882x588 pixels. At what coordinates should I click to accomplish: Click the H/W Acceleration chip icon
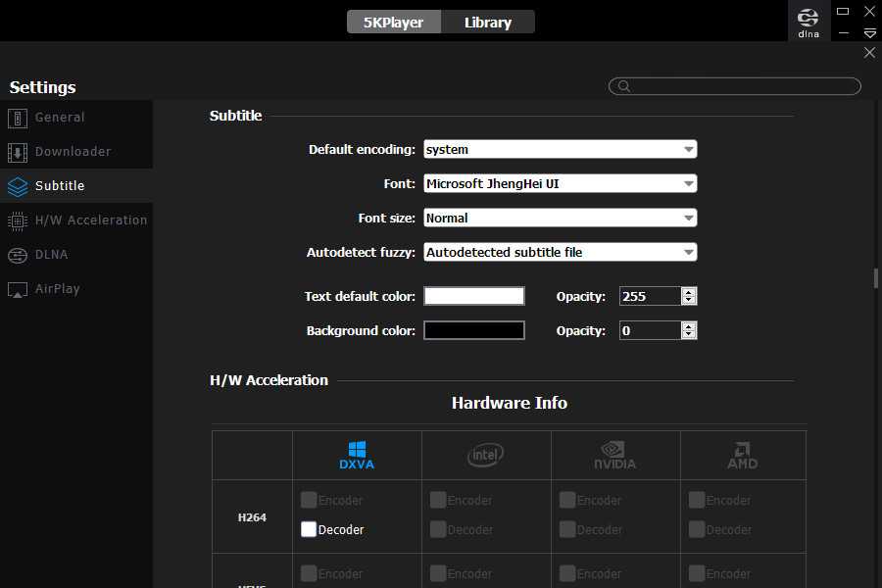18,220
